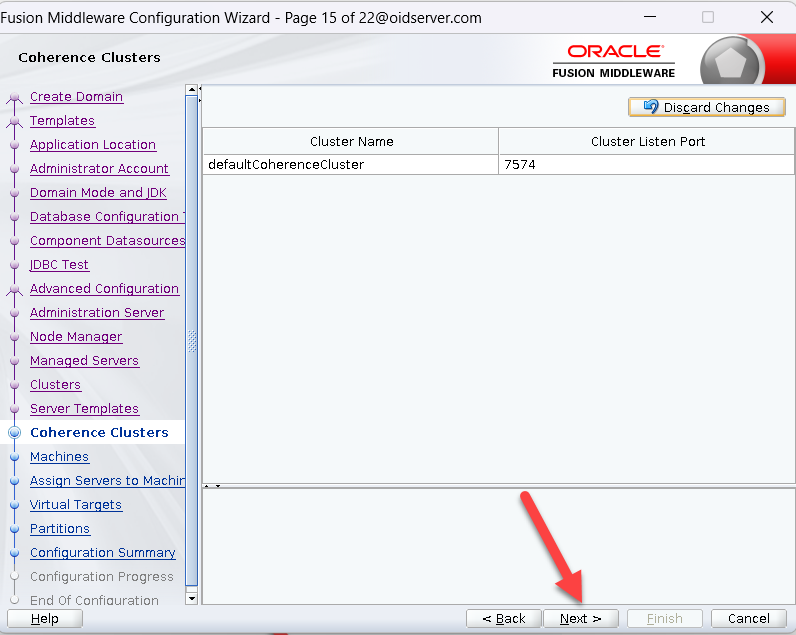Select the Advanced Configuration step
Image resolution: width=796 pixels, height=635 pixels.
click(x=104, y=289)
